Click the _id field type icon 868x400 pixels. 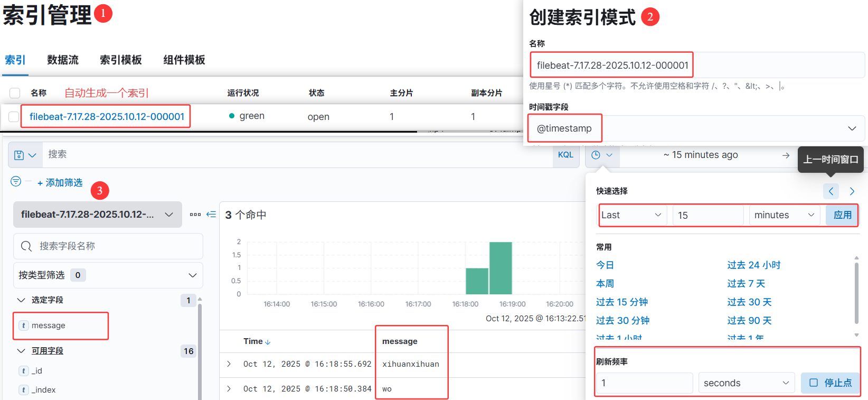click(24, 371)
